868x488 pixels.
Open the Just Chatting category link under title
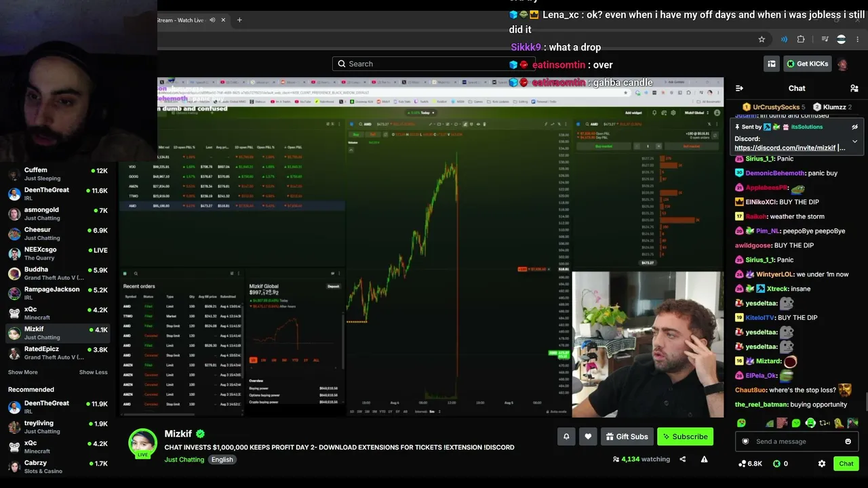point(184,460)
